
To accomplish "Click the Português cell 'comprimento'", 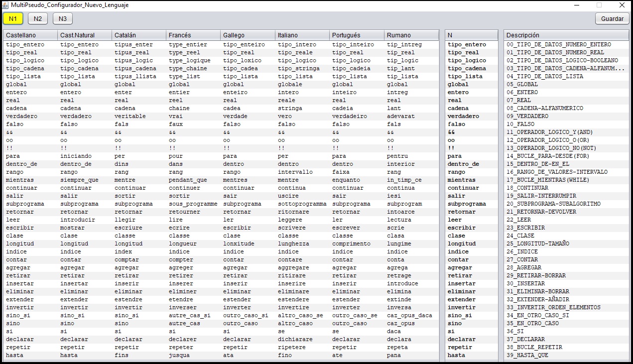I will (353, 243).
